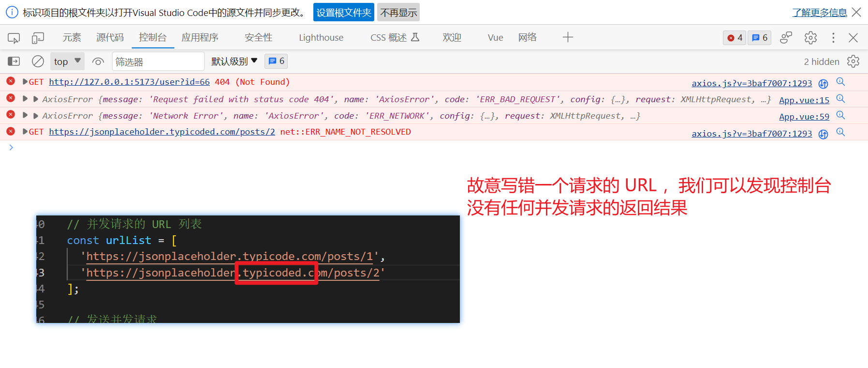Search the 404 GET error with magnifier icon

[840, 82]
